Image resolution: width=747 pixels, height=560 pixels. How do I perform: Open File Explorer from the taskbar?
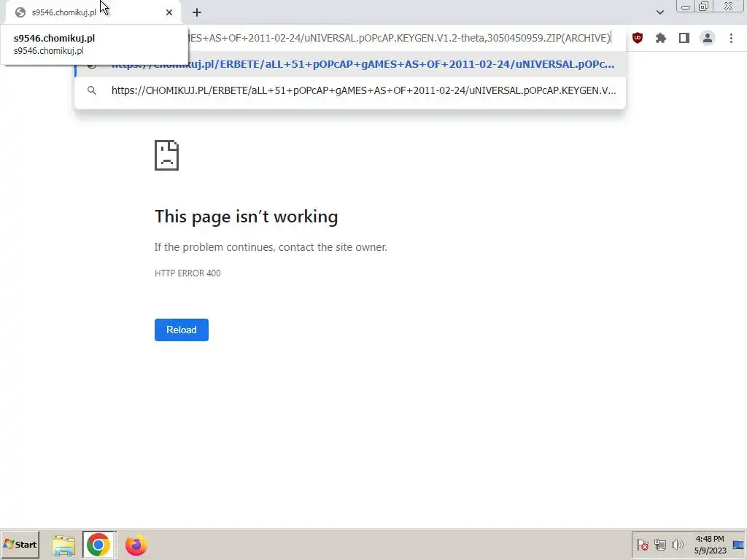point(63,545)
